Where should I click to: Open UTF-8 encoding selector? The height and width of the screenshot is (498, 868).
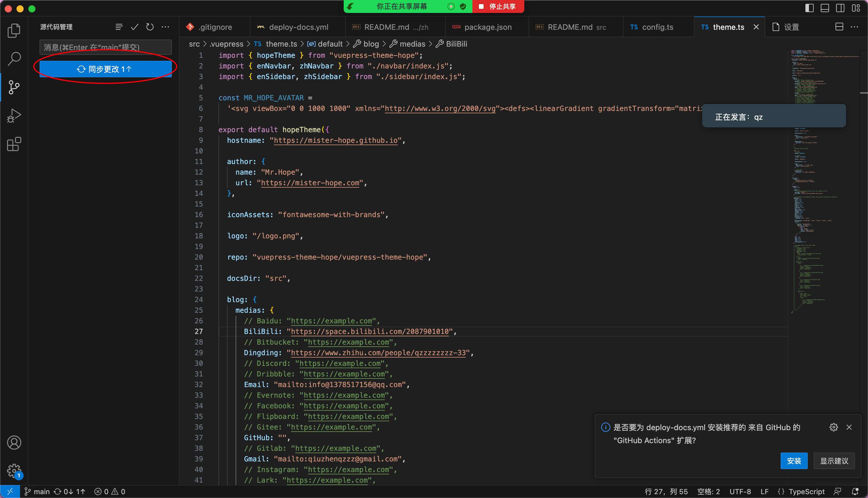[x=740, y=492]
